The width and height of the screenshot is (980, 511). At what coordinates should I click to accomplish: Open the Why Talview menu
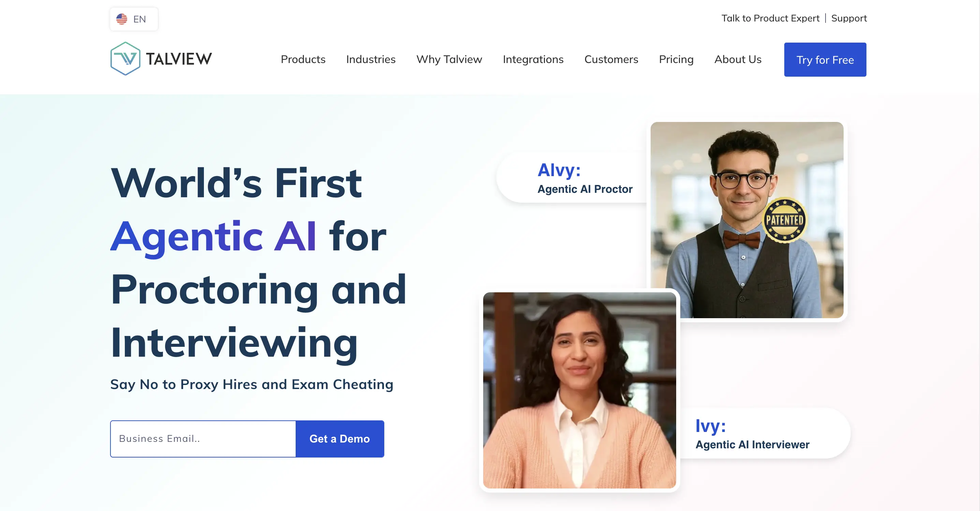click(449, 59)
